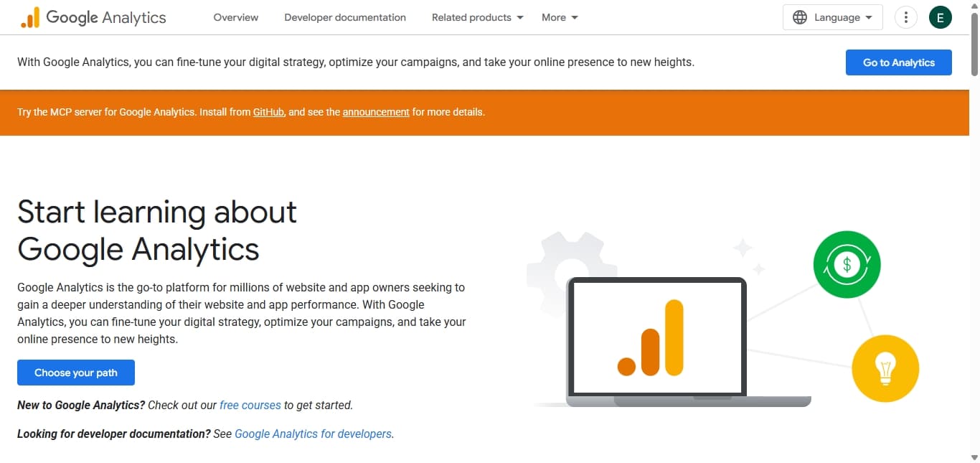Open the three-dot more options menu
The width and height of the screenshot is (980, 463).
click(x=906, y=17)
